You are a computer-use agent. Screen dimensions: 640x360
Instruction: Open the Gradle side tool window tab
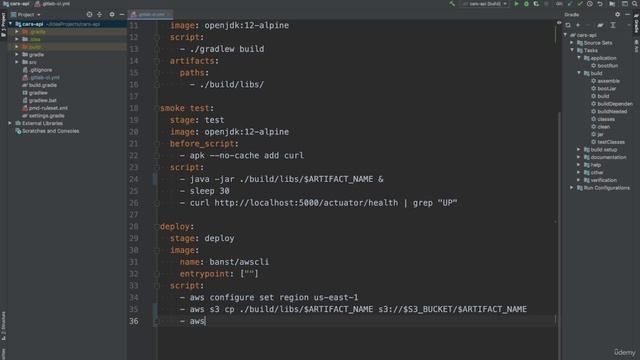click(636, 23)
